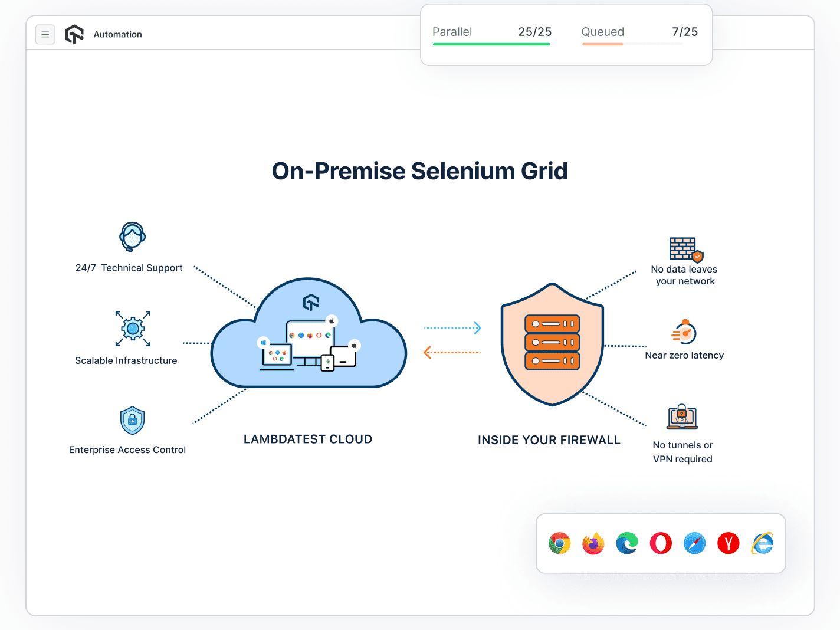Image resolution: width=840 pixels, height=630 pixels.
Task: Click the stopwatch latency icon
Action: pyautogui.click(x=684, y=332)
